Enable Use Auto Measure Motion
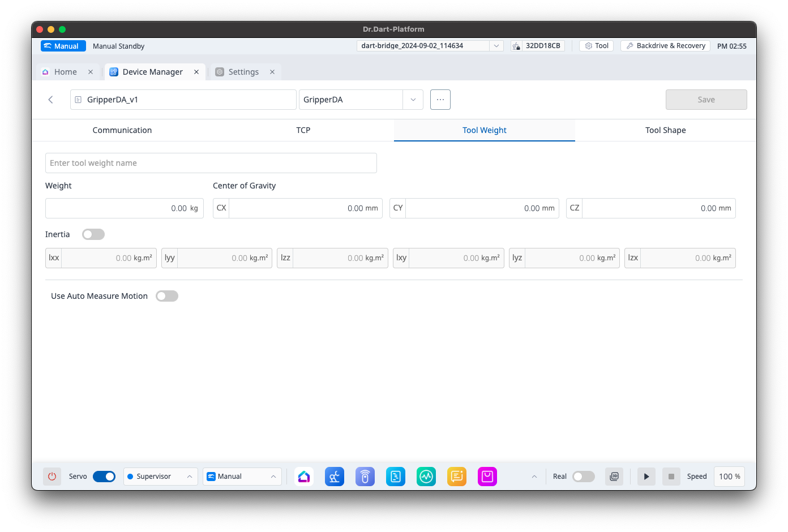Image resolution: width=788 pixels, height=532 pixels. pyautogui.click(x=167, y=296)
